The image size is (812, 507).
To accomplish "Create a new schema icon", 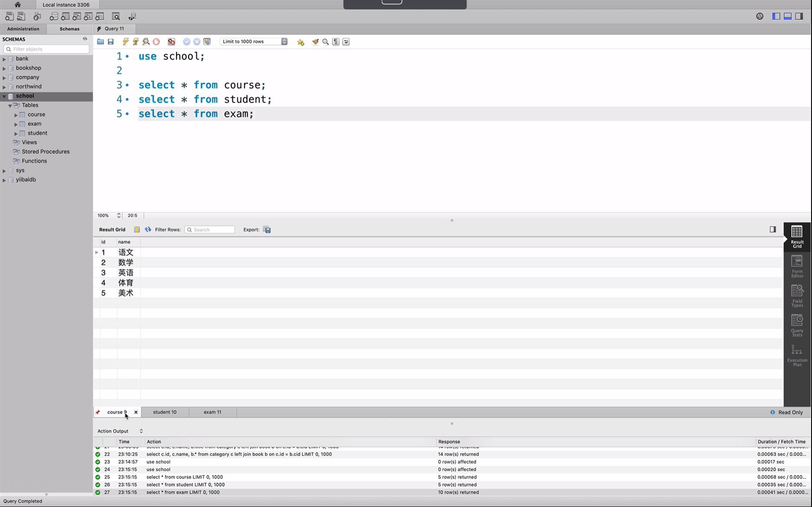I will point(54,16).
